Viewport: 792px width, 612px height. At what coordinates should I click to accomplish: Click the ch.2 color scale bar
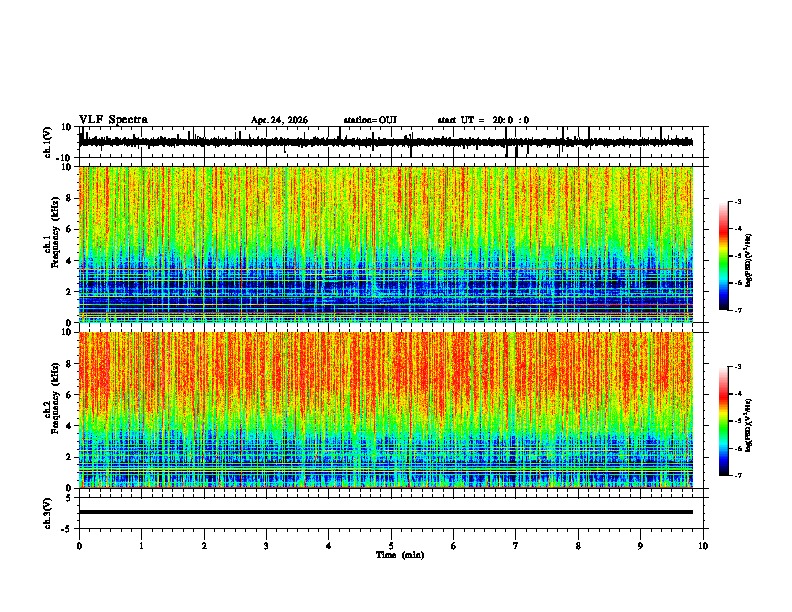pos(723,421)
